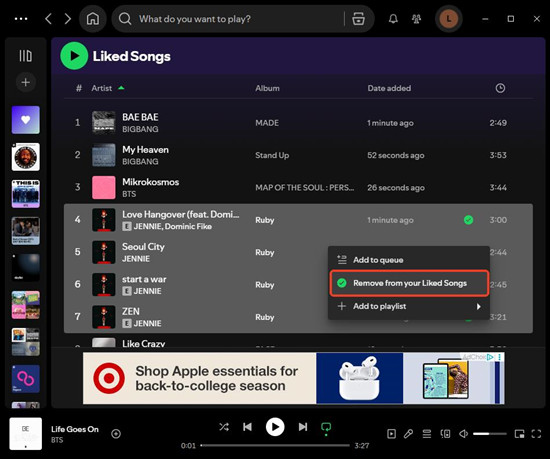This screenshot has height=459, width=550.
Task: Show lyrics with microphone icon
Action: pos(408,434)
